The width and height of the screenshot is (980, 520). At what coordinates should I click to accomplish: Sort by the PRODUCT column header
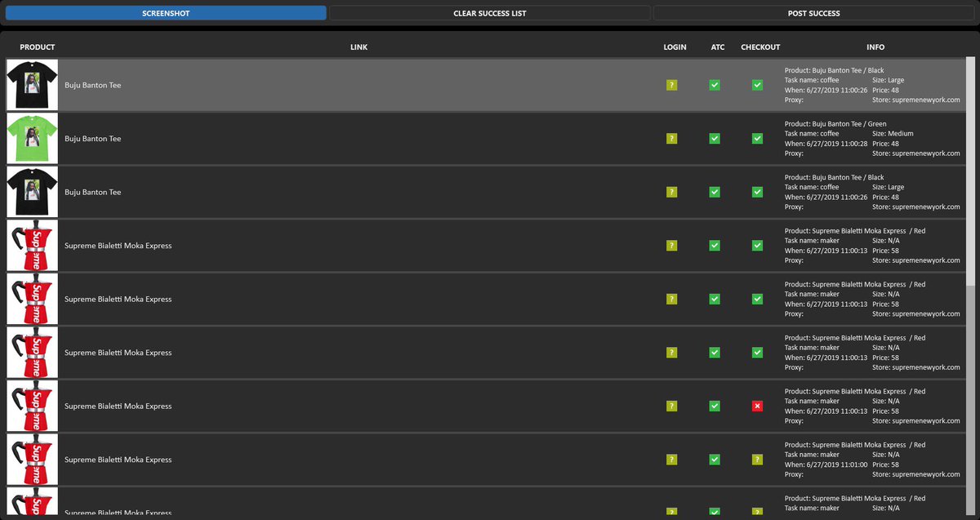pyautogui.click(x=38, y=47)
